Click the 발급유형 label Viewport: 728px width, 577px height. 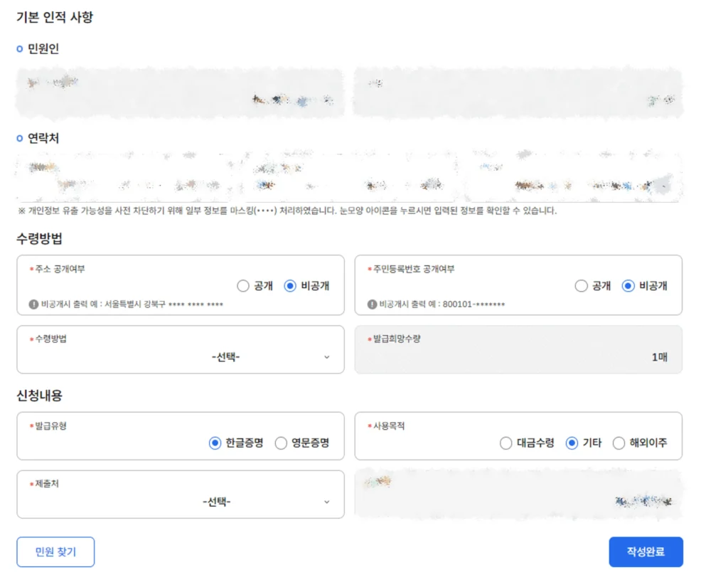pos(51,426)
